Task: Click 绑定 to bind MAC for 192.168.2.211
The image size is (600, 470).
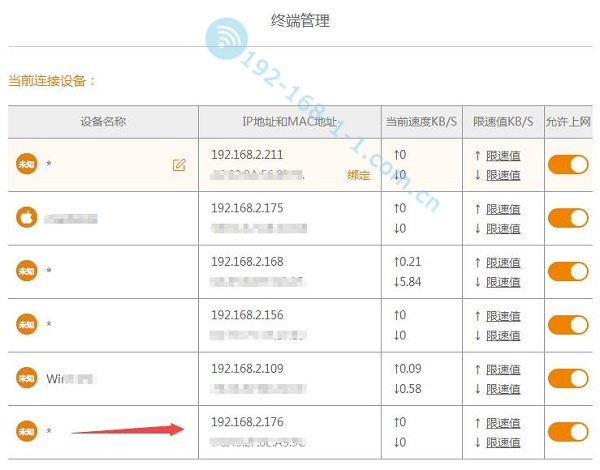Action: pyautogui.click(x=359, y=175)
